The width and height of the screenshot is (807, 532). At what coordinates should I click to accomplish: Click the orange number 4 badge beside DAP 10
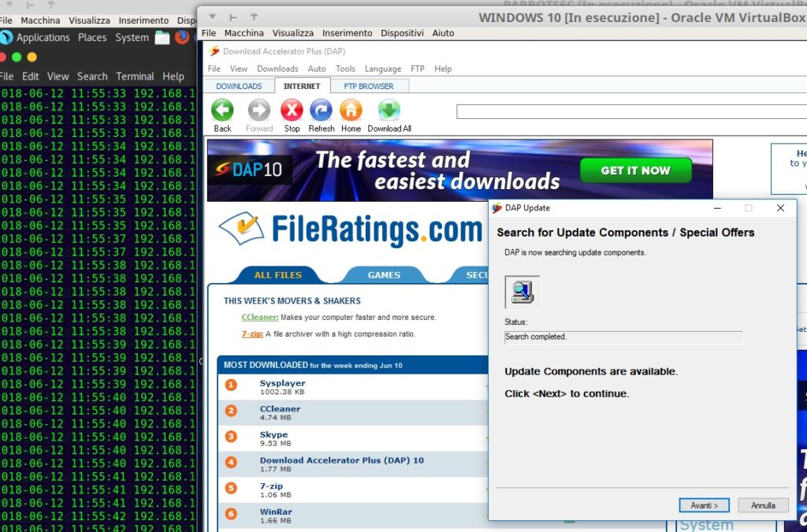pyautogui.click(x=231, y=462)
